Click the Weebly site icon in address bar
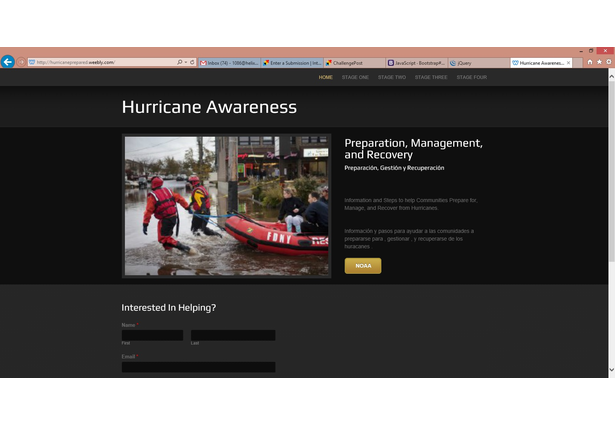This screenshot has width=615, height=424. coord(32,62)
